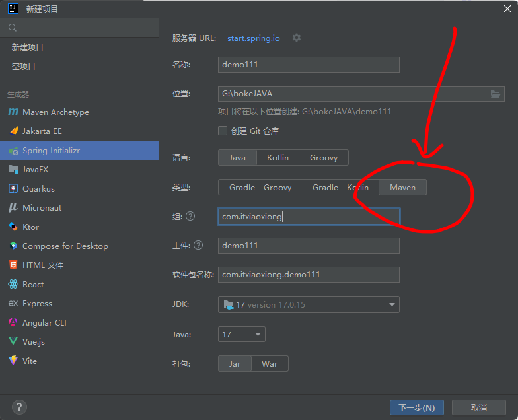Select the Angular CLI generator entry

click(79, 322)
